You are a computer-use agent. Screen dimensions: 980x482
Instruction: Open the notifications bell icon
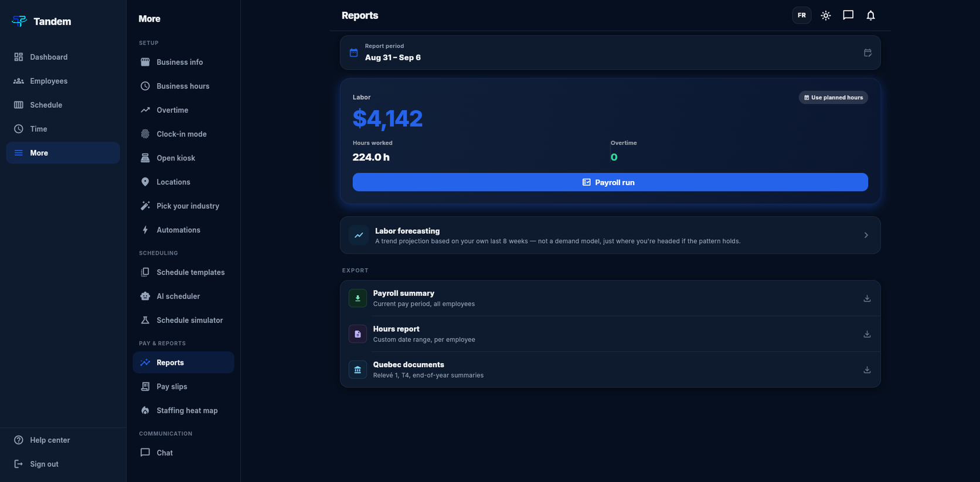[870, 15]
